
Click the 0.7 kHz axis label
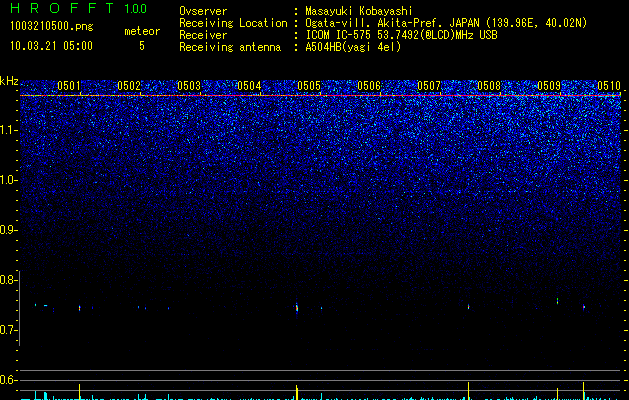pyautogui.click(x=8, y=330)
